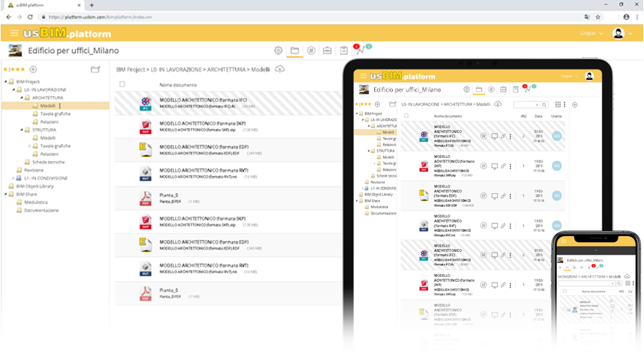Open user avatar menu in main header
This screenshot has height=362, width=644.
click(x=620, y=34)
